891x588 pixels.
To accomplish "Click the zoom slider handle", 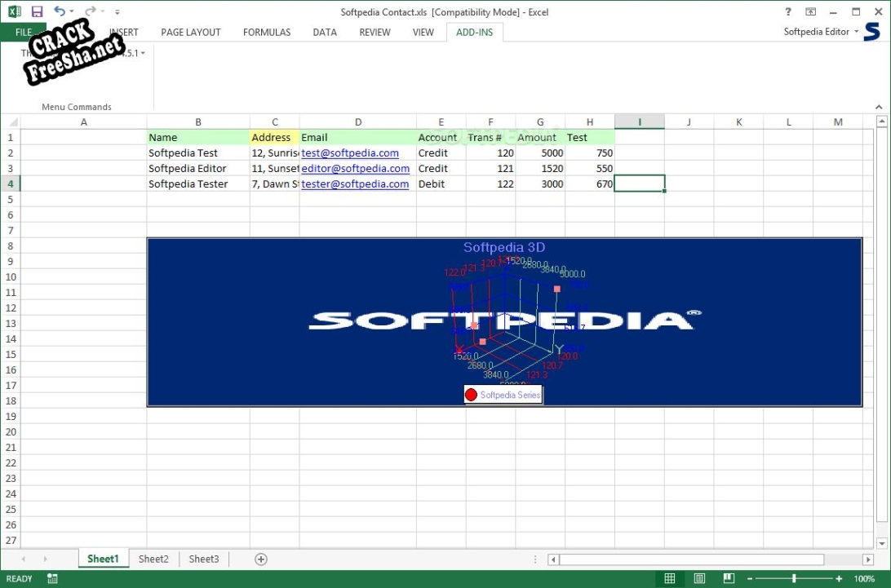I will 794,578.
